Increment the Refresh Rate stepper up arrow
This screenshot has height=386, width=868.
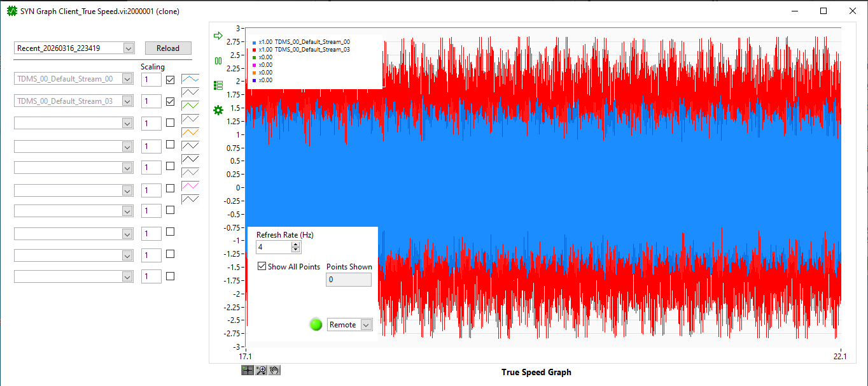click(x=296, y=244)
